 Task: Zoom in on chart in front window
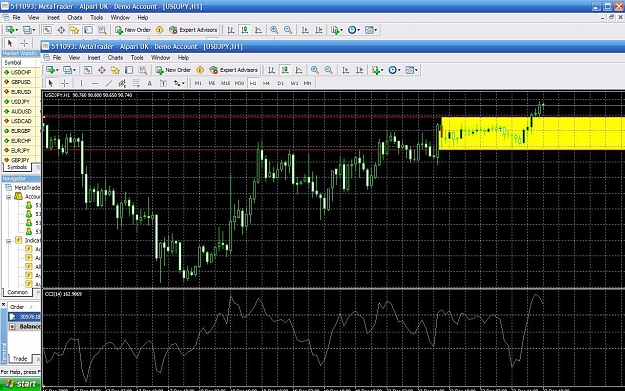(314, 70)
